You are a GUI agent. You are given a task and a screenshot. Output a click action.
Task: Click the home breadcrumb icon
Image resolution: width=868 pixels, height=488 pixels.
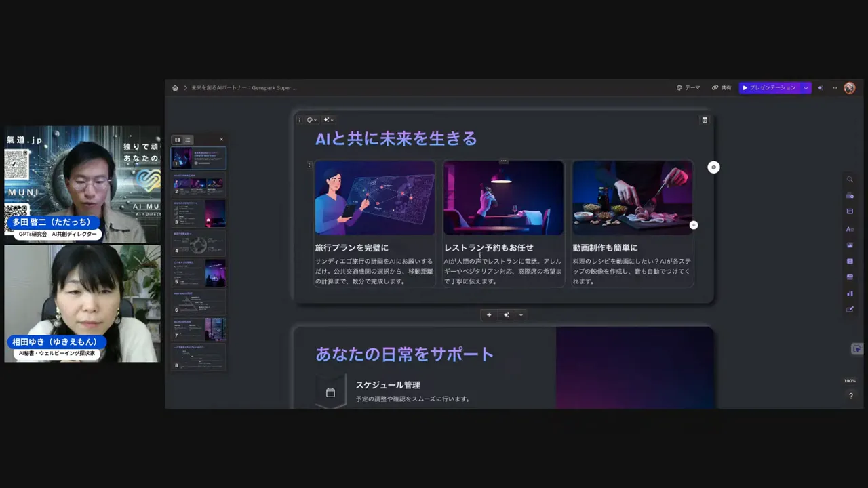[x=175, y=87]
